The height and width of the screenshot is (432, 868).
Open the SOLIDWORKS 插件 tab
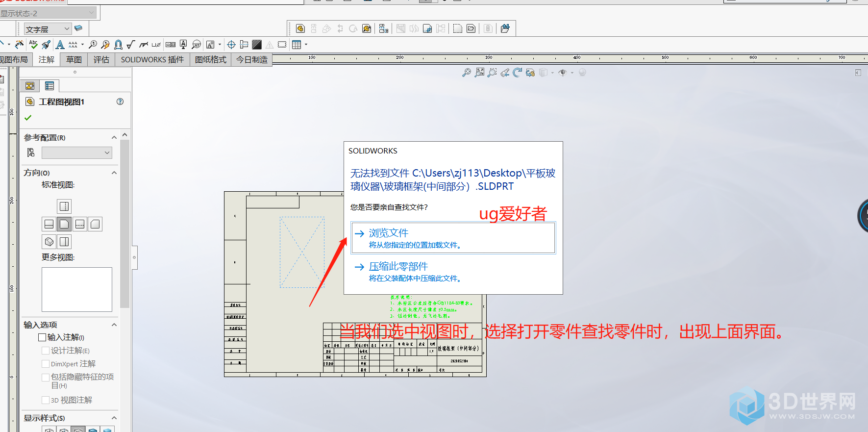pos(152,60)
